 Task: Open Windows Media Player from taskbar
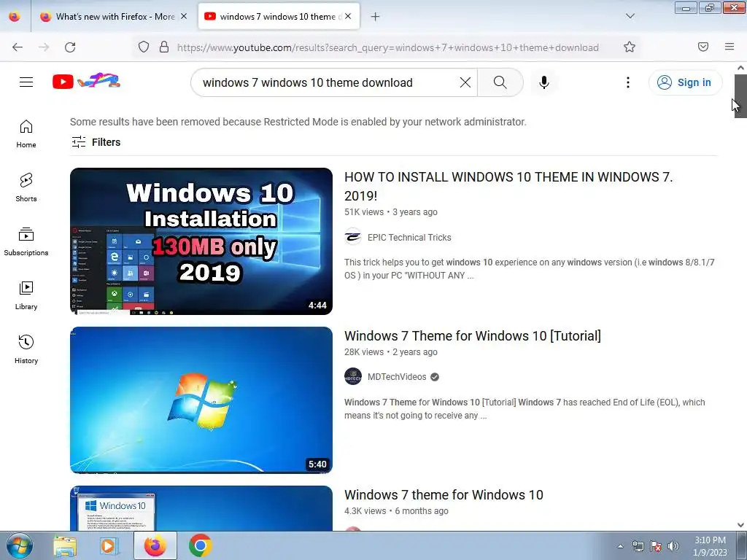(109, 545)
